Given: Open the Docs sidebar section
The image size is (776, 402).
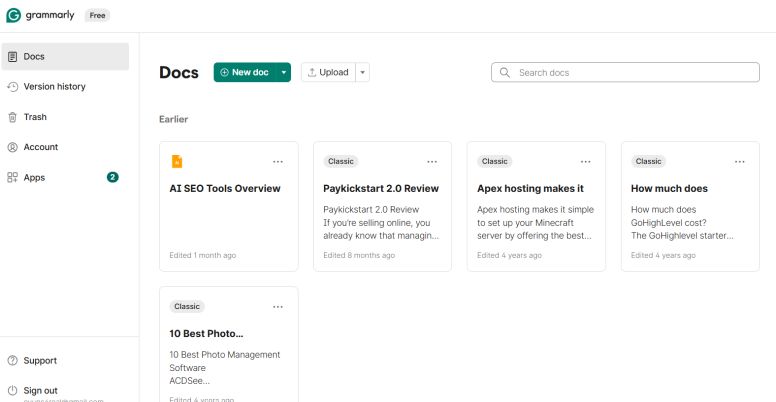Looking at the screenshot, I should point(65,56).
